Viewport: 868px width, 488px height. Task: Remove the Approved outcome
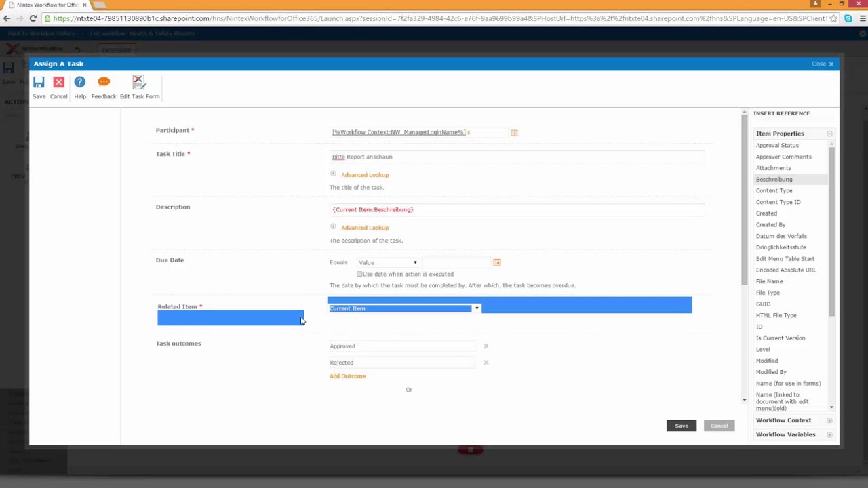tap(486, 346)
